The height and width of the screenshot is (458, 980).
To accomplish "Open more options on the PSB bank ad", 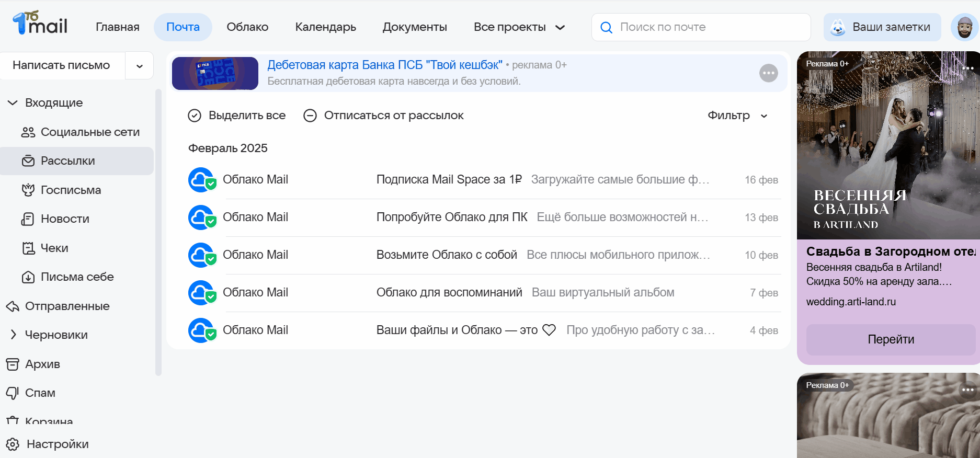I will tap(768, 73).
